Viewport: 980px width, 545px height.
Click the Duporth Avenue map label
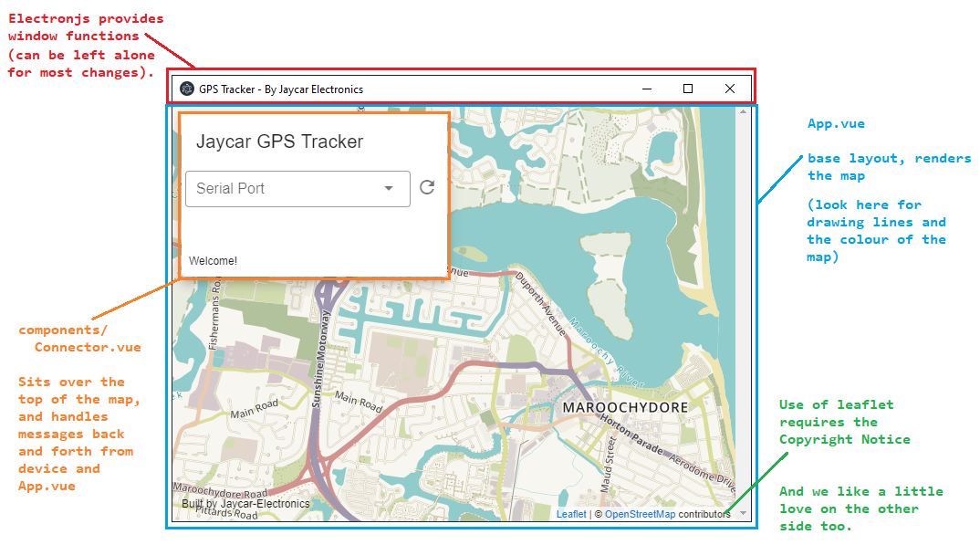[540, 304]
